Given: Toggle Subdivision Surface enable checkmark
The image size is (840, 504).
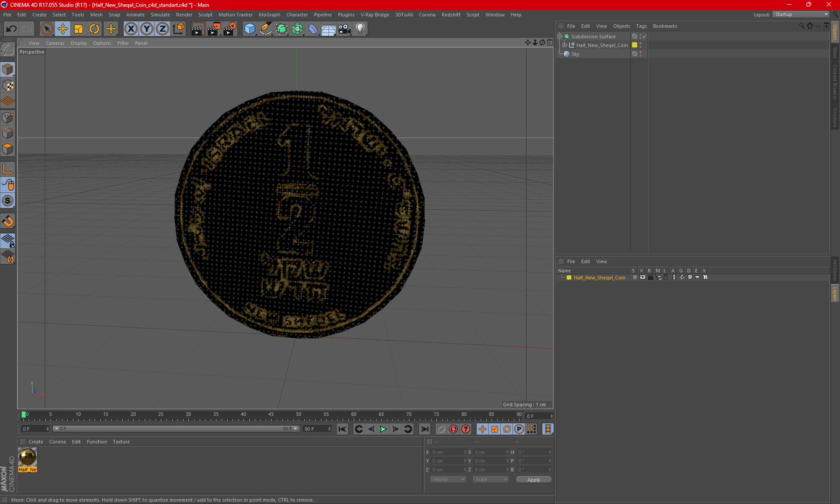Looking at the screenshot, I should tap(644, 36).
